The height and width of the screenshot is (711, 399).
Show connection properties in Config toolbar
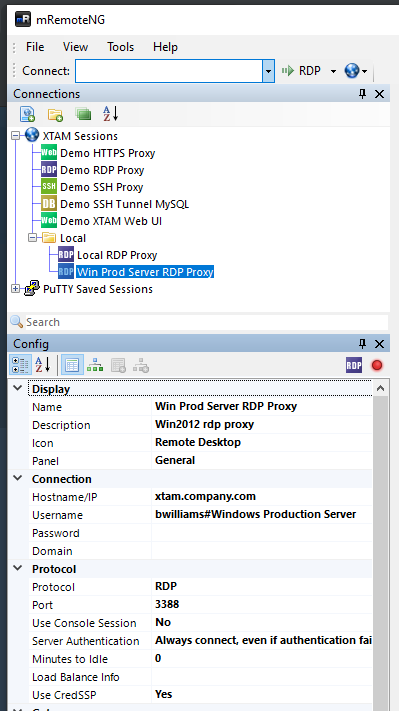click(x=72, y=365)
